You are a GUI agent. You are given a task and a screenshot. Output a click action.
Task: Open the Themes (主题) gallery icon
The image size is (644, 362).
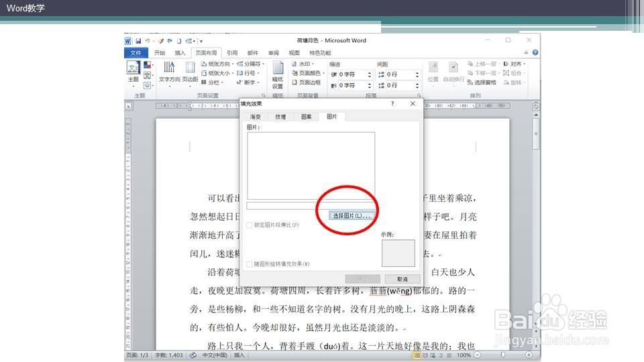click(133, 67)
